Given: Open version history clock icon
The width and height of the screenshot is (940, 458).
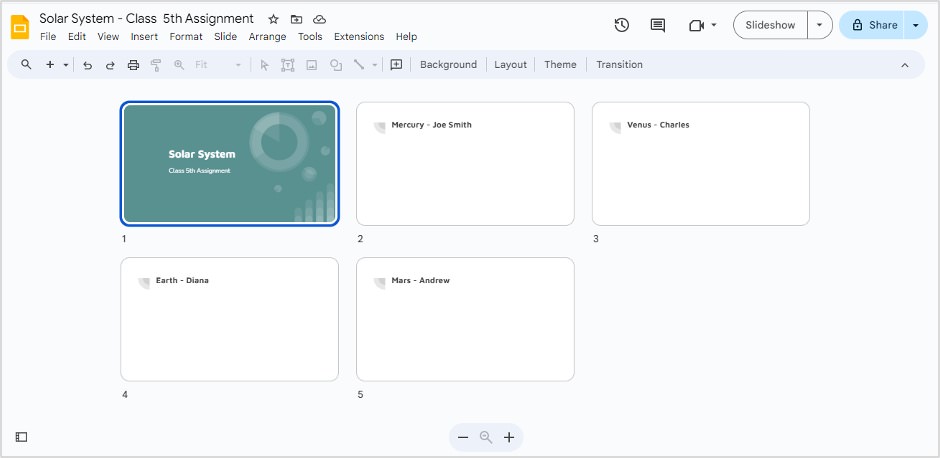Looking at the screenshot, I should [622, 25].
